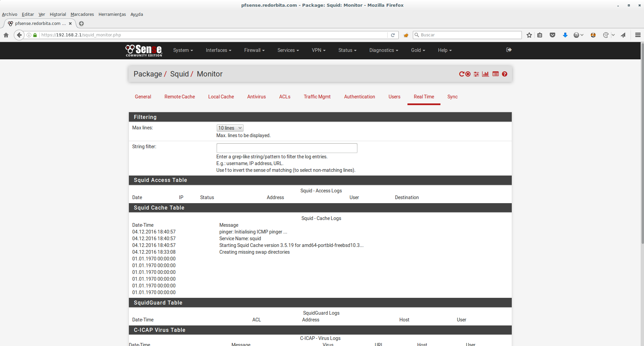
Task: Click the Squid breadcrumb link
Action: (179, 74)
